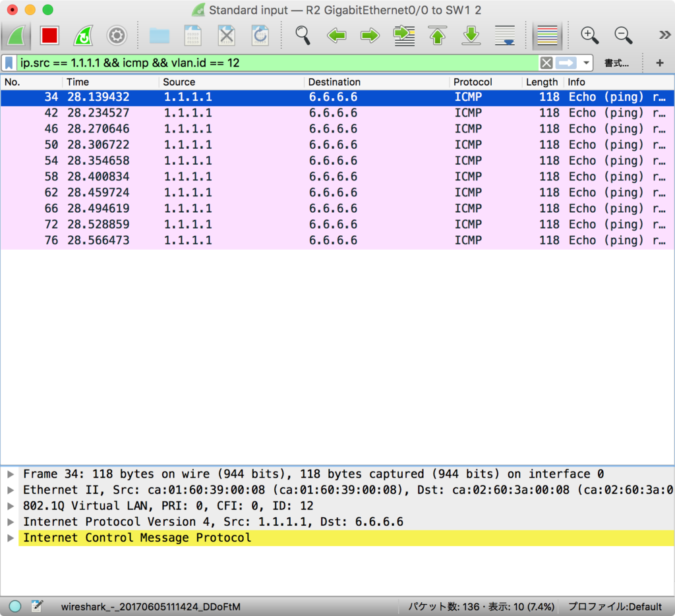Go to a specified packet icon
Viewport: 675px width, 616px height.
pos(404,36)
